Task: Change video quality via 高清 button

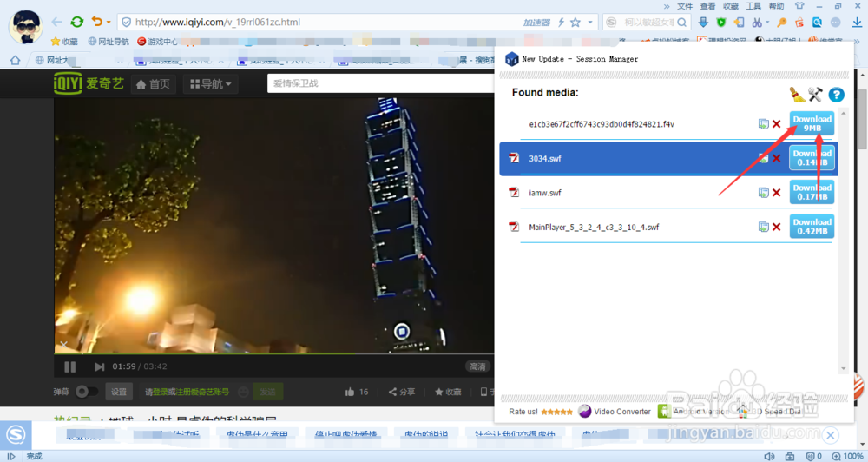Action: pyautogui.click(x=477, y=366)
